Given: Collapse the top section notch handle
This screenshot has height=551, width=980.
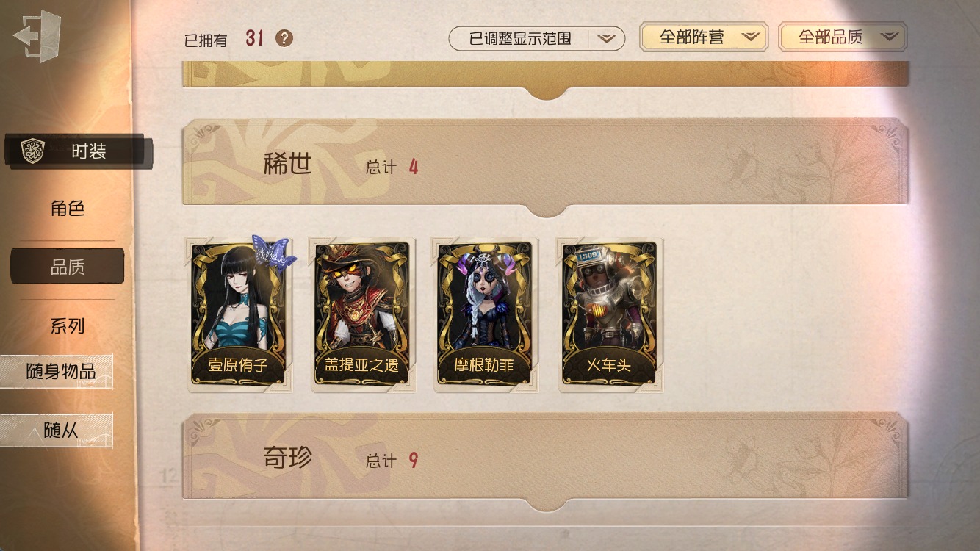Looking at the screenshot, I should [547, 92].
